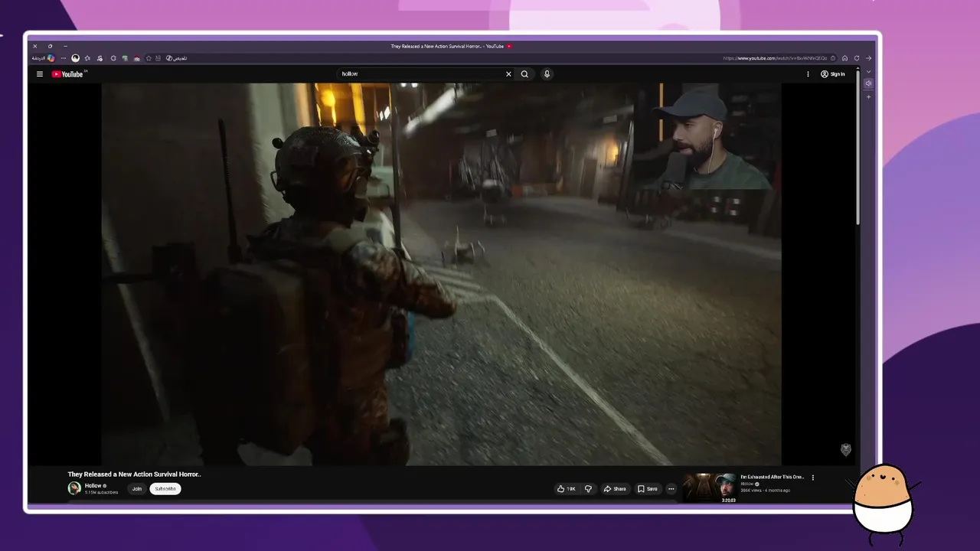Click the browser home button
The width and height of the screenshot is (980, 551).
(844, 58)
